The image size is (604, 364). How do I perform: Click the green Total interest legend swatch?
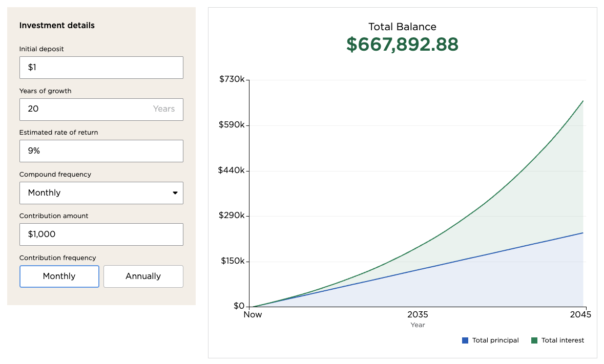coord(534,340)
